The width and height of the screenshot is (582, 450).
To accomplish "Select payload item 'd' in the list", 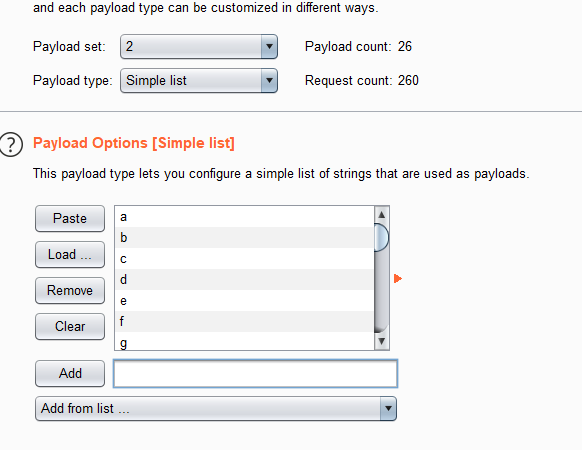I will click(x=244, y=280).
